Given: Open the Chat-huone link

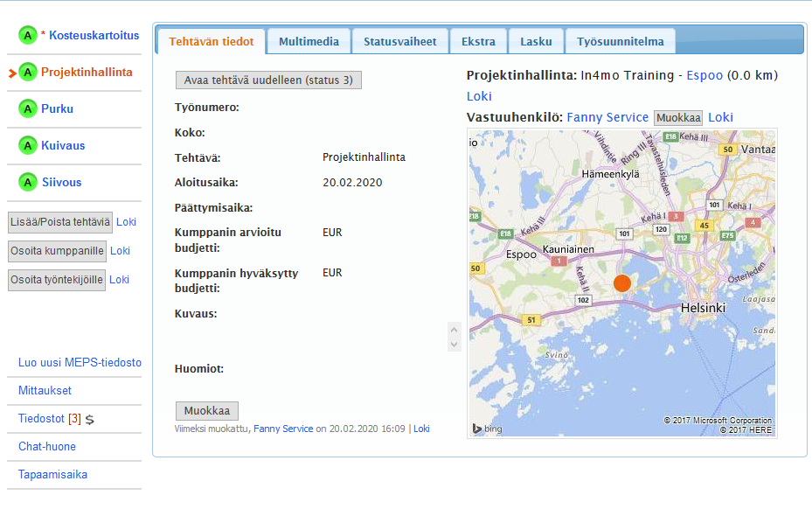Looking at the screenshot, I should coord(47,446).
